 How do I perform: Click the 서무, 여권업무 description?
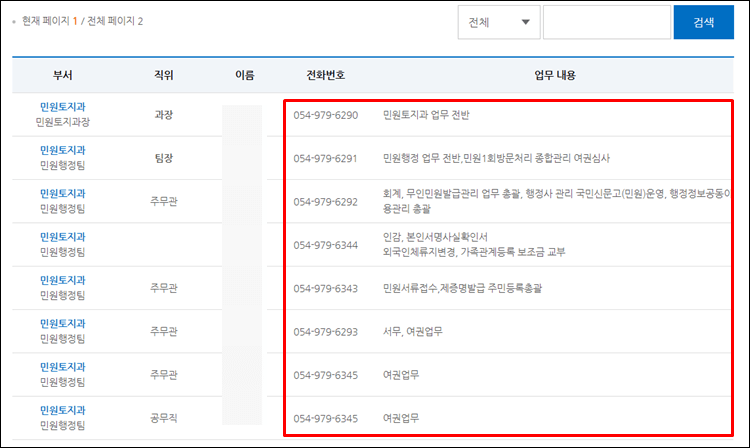point(413,332)
